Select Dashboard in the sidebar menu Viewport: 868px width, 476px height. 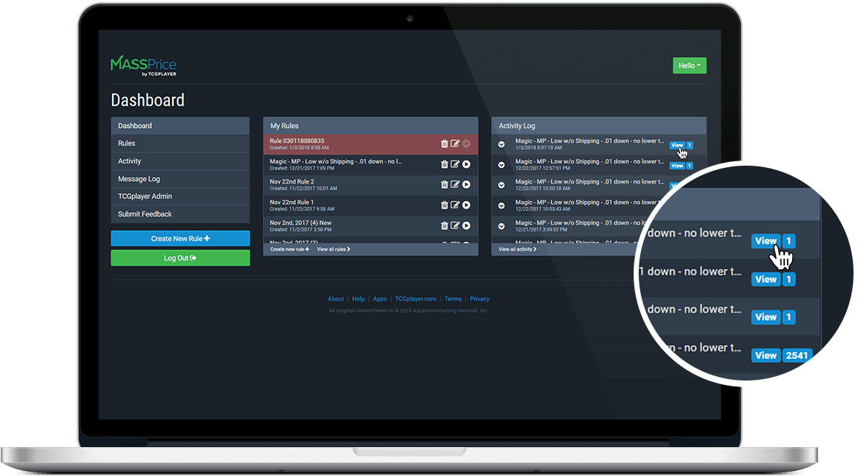(x=180, y=126)
